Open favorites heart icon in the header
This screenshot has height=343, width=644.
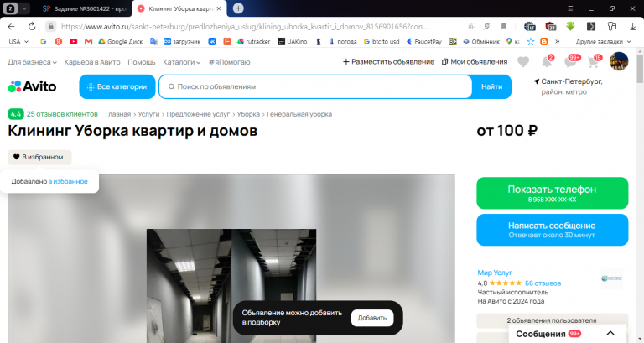tap(523, 62)
